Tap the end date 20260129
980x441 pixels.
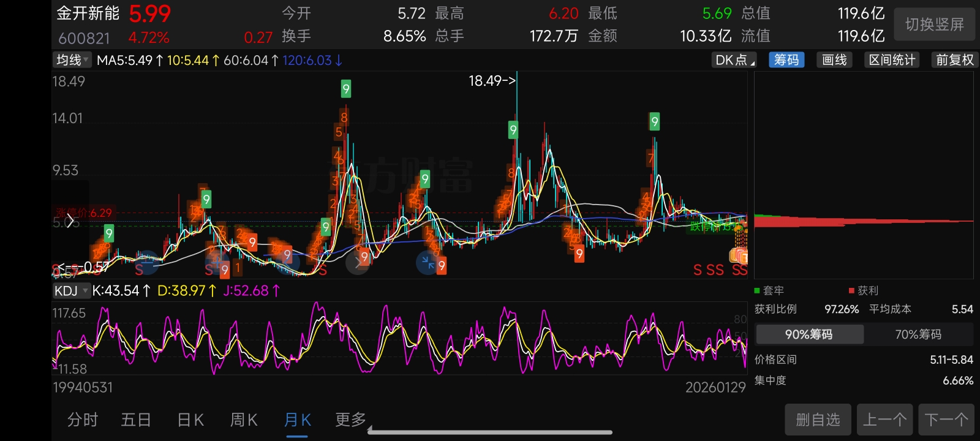[x=715, y=387]
